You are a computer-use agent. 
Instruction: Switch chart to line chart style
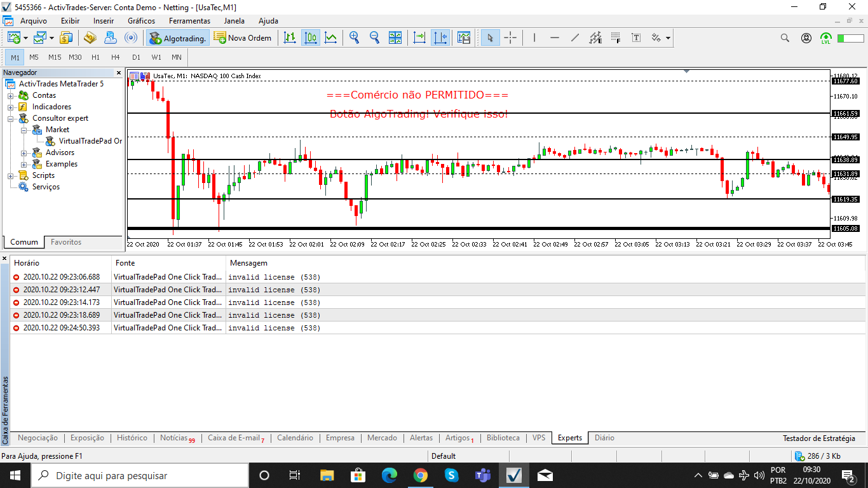(330, 37)
